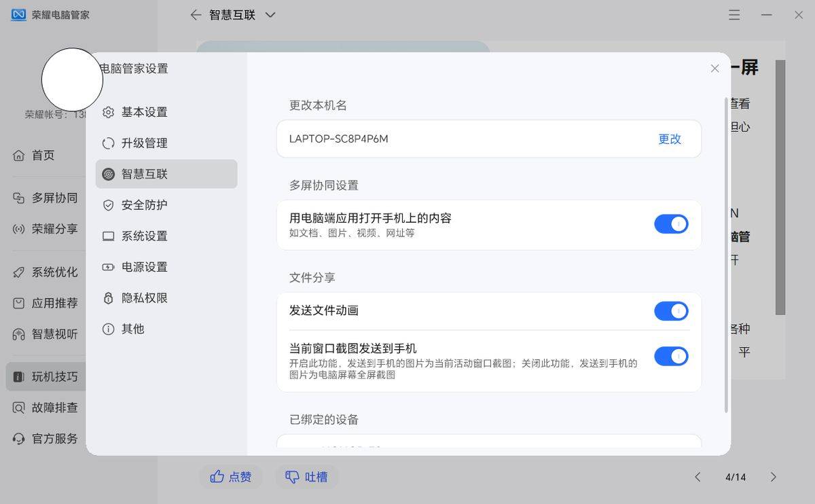Switch to 电源设置 section
Image resolution: width=815 pixels, height=504 pixels.
tap(166, 267)
